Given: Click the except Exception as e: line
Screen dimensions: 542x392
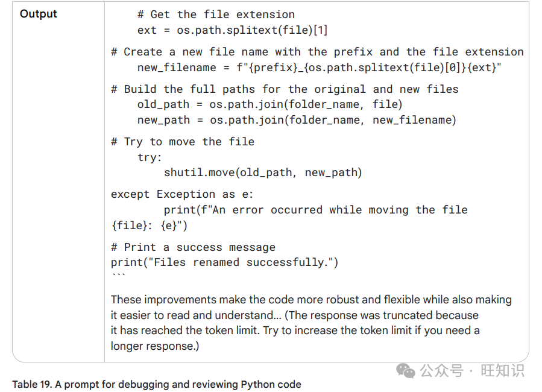Looking at the screenshot, I should pyautogui.click(x=182, y=194).
